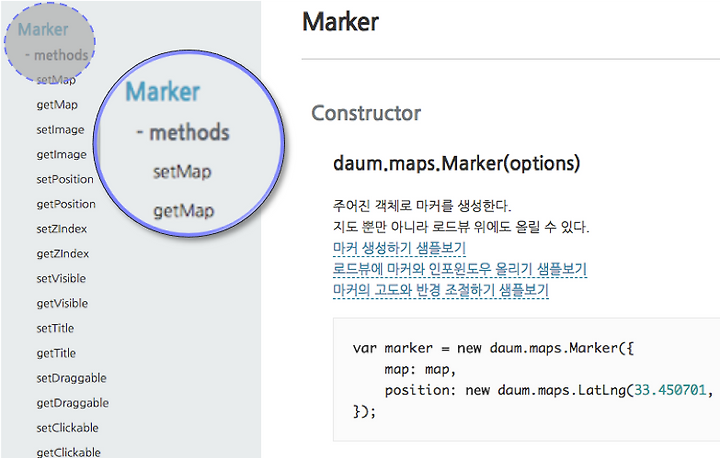Image resolution: width=720 pixels, height=458 pixels.
Task: Go to getPosition method entry
Action: [x=66, y=204]
